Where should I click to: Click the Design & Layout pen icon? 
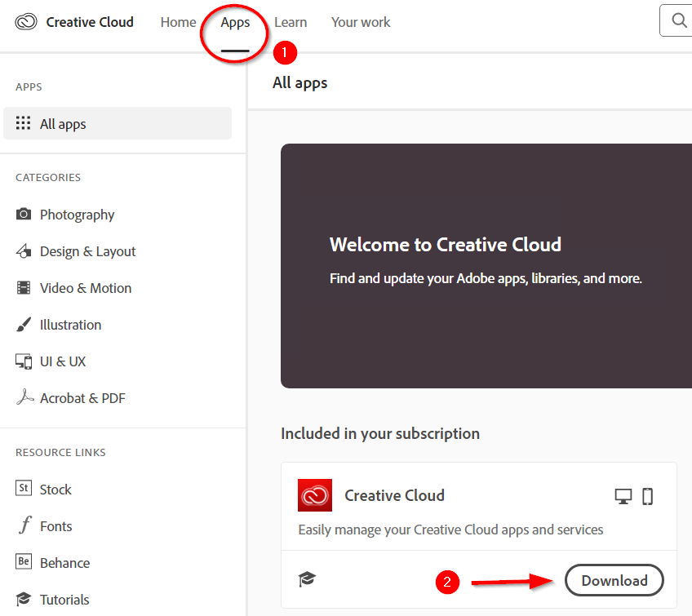click(24, 250)
